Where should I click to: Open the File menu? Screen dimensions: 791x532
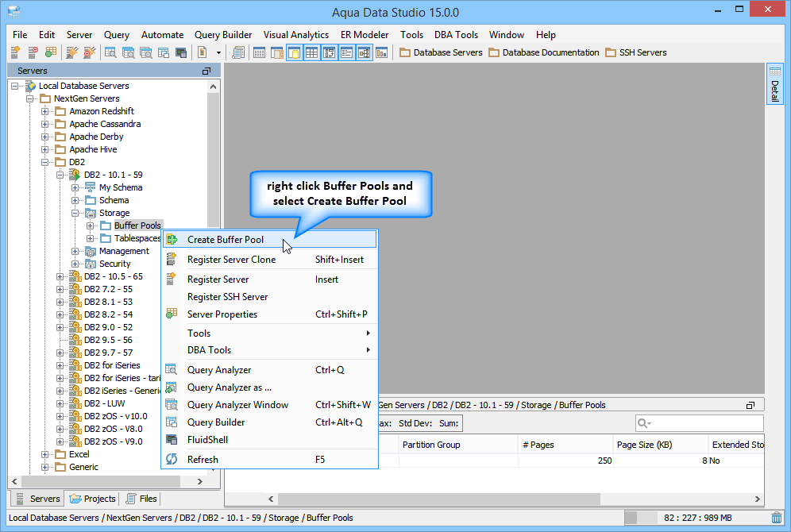coord(20,35)
